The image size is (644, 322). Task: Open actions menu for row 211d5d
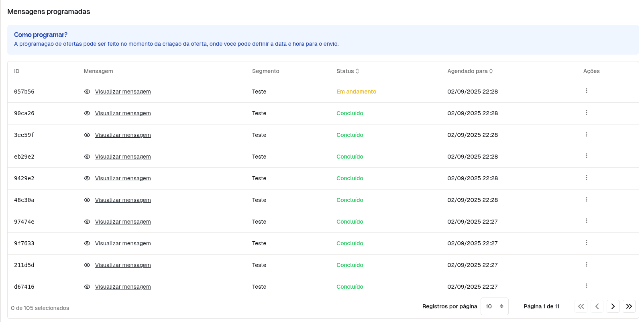point(586,265)
